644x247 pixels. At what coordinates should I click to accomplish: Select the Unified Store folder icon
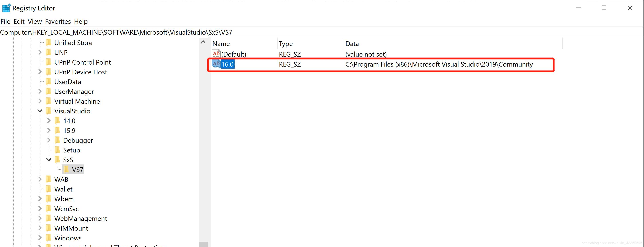point(49,43)
